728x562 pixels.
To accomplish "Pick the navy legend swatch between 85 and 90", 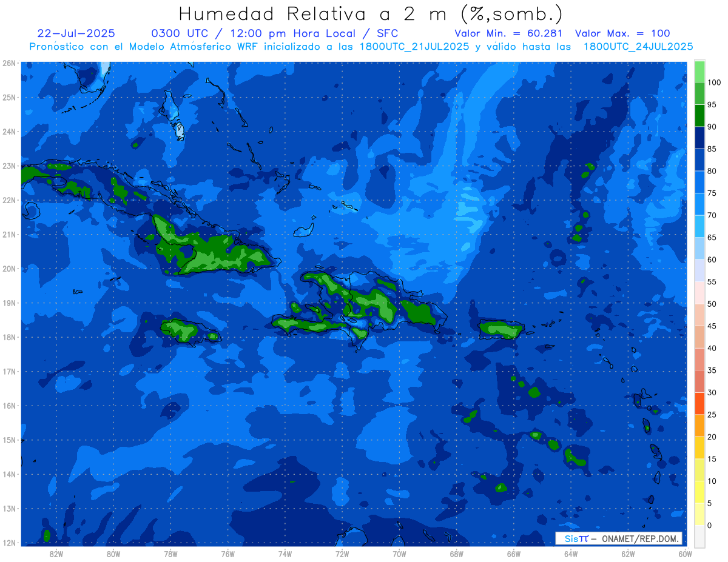I will (x=699, y=138).
